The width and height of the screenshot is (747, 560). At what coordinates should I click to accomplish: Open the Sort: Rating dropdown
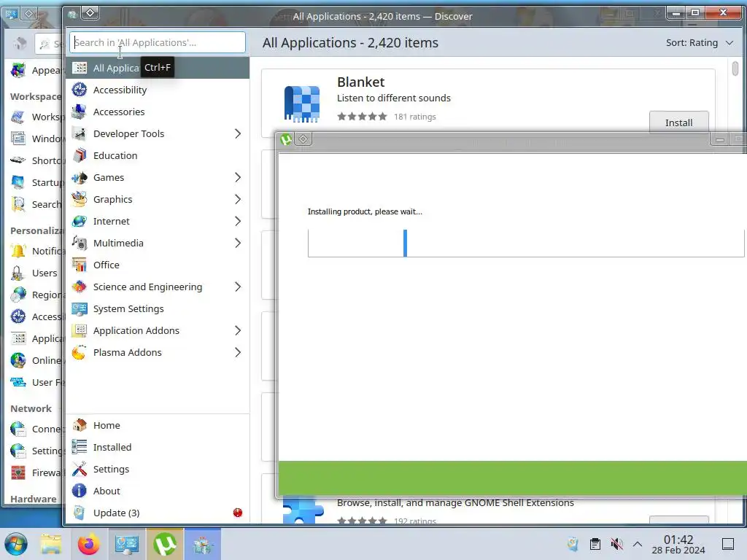(x=699, y=43)
